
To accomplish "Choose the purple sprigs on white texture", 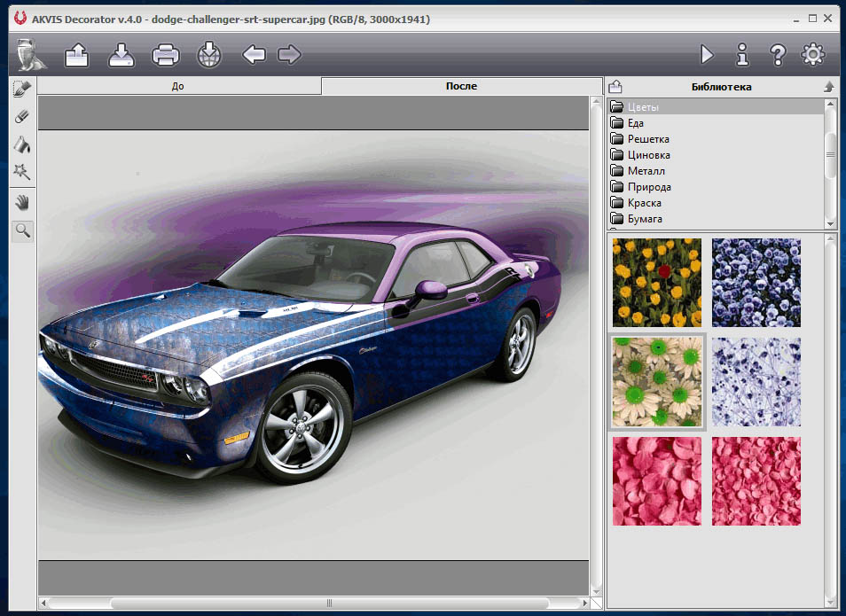I will pos(756,382).
